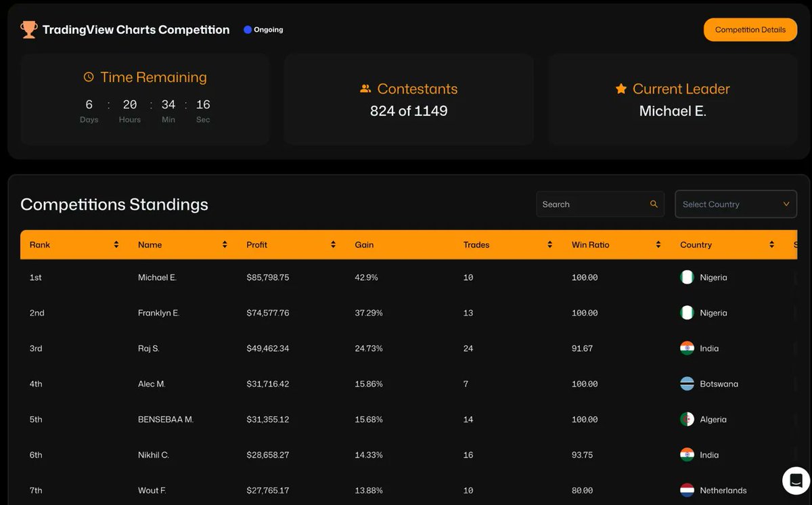
Task: Select Raj S. name cell
Action: coord(148,349)
